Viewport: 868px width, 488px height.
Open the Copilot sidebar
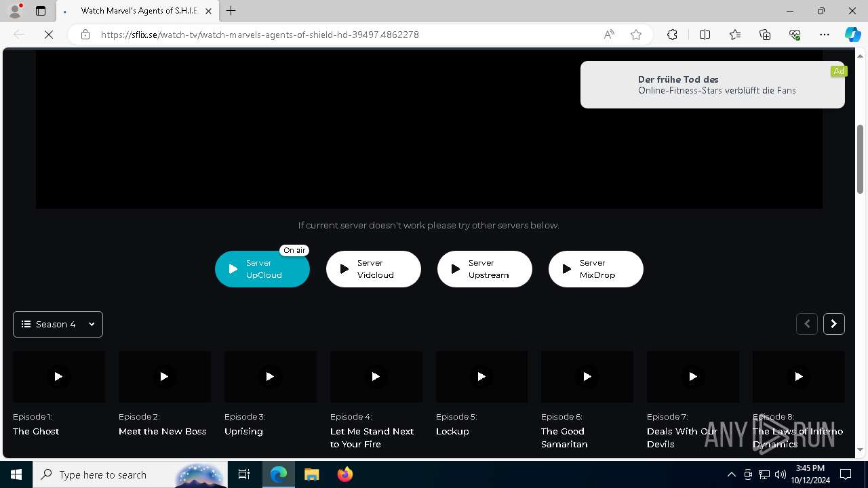point(852,35)
